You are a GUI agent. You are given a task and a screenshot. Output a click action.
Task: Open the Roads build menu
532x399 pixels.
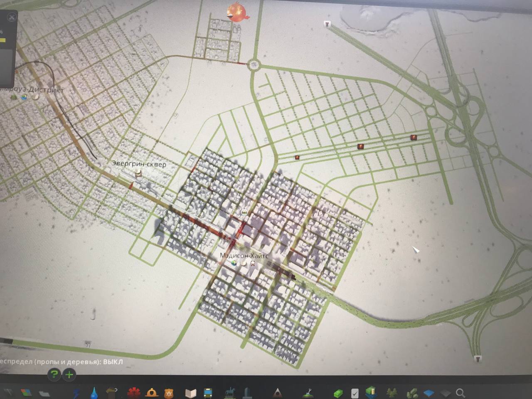[8, 392]
